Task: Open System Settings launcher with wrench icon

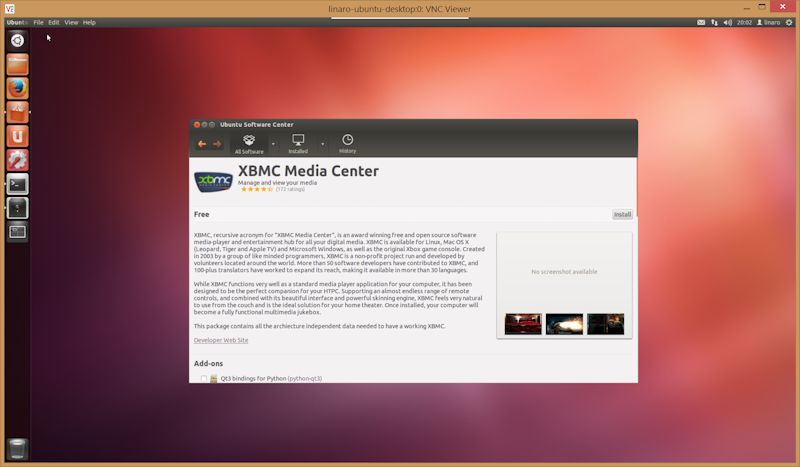Action: click(x=17, y=160)
